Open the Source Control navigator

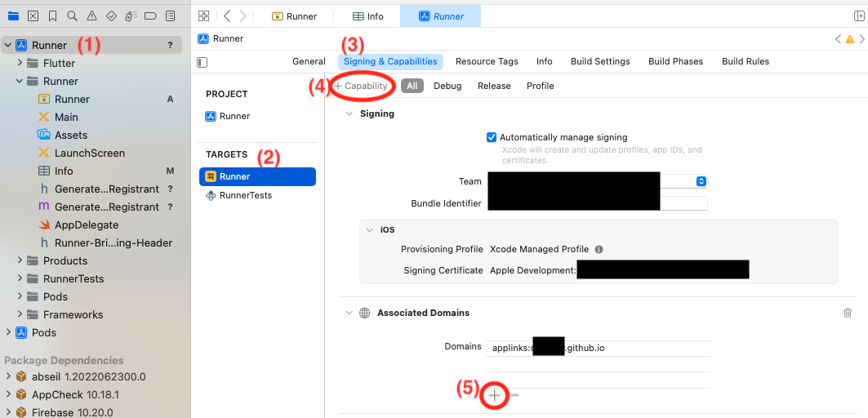(x=33, y=16)
